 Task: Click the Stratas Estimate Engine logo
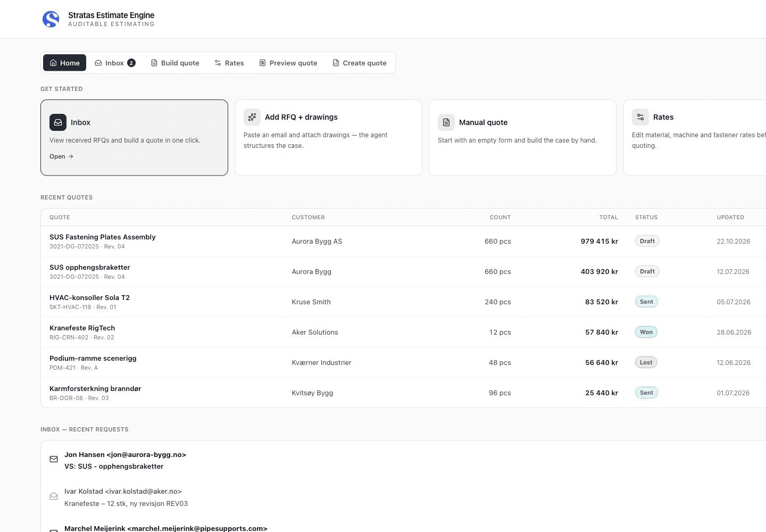coord(51,19)
